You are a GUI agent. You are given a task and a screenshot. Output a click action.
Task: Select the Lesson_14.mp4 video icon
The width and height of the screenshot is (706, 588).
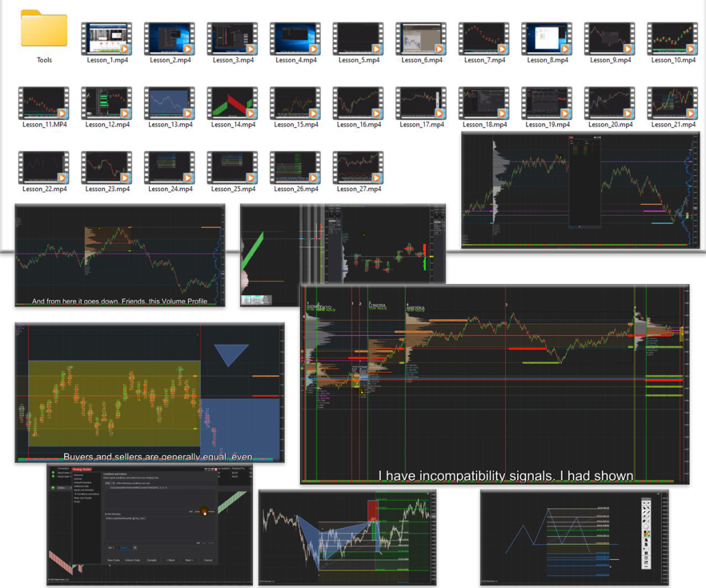pos(232,103)
